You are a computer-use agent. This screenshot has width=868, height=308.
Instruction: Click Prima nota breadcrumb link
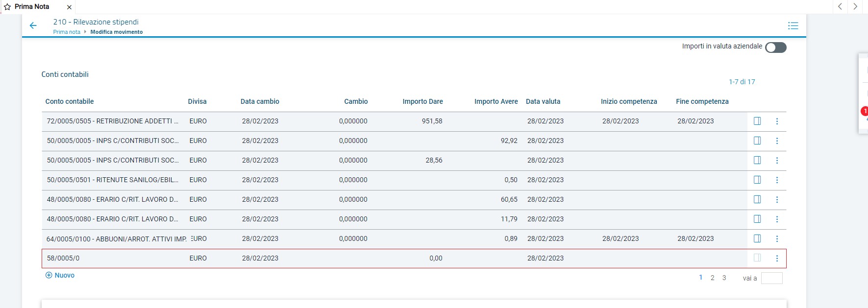[x=67, y=32]
